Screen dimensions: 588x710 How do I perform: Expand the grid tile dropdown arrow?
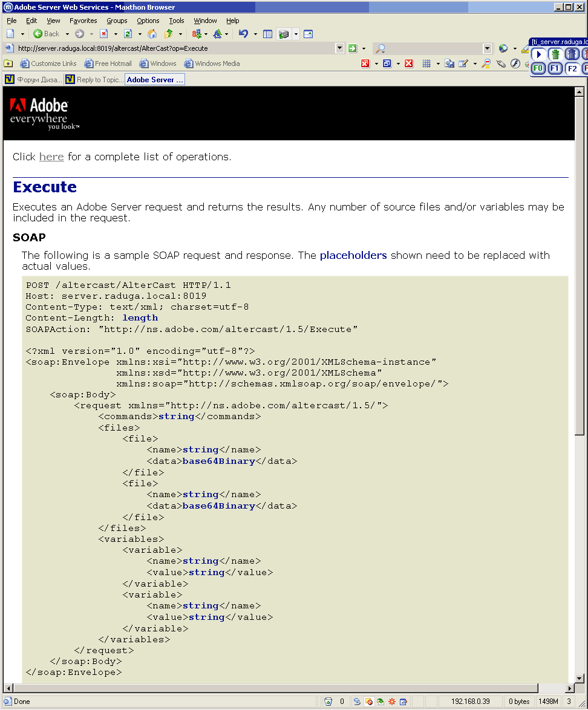[438, 64]
